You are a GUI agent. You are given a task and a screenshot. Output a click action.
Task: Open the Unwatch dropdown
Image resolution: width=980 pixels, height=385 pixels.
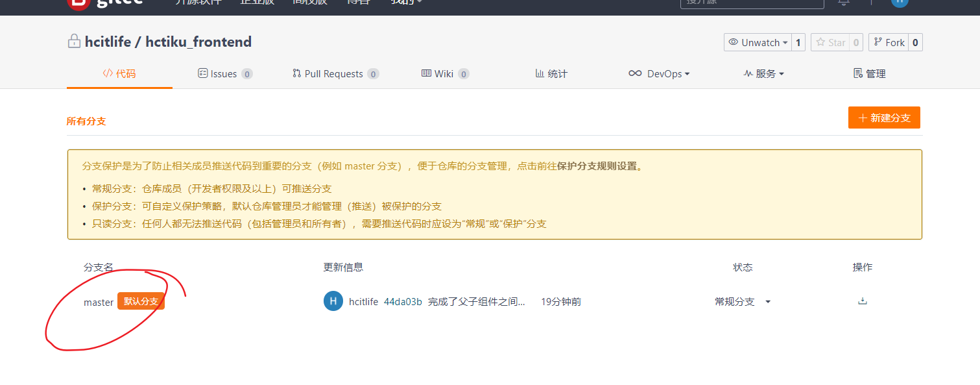click(x=758, y=42)
